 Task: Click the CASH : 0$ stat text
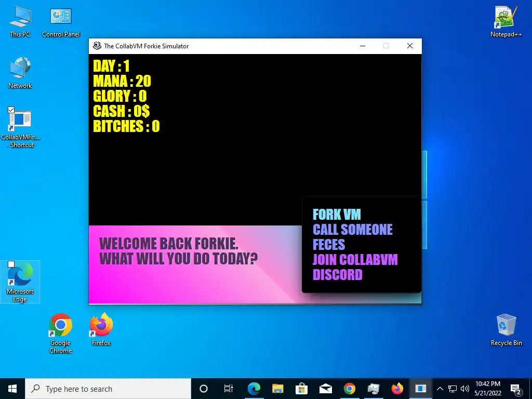coord(121,111)
